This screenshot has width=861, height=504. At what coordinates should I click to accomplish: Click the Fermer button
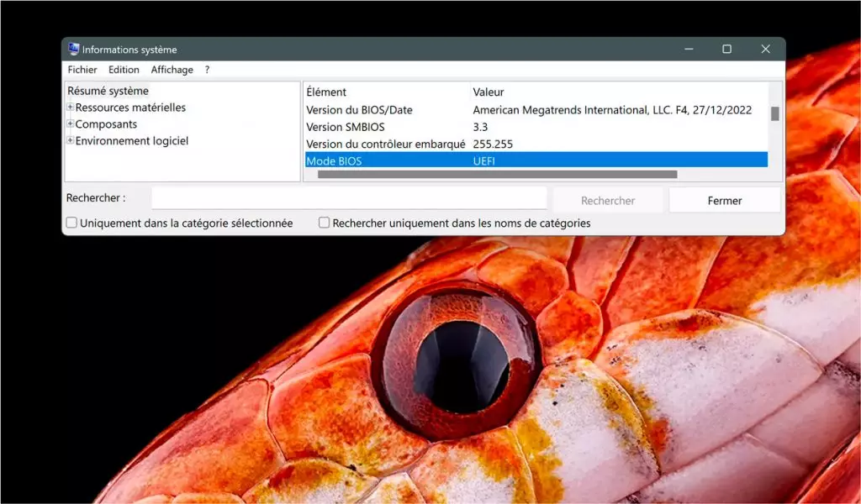tap(724, 200)
